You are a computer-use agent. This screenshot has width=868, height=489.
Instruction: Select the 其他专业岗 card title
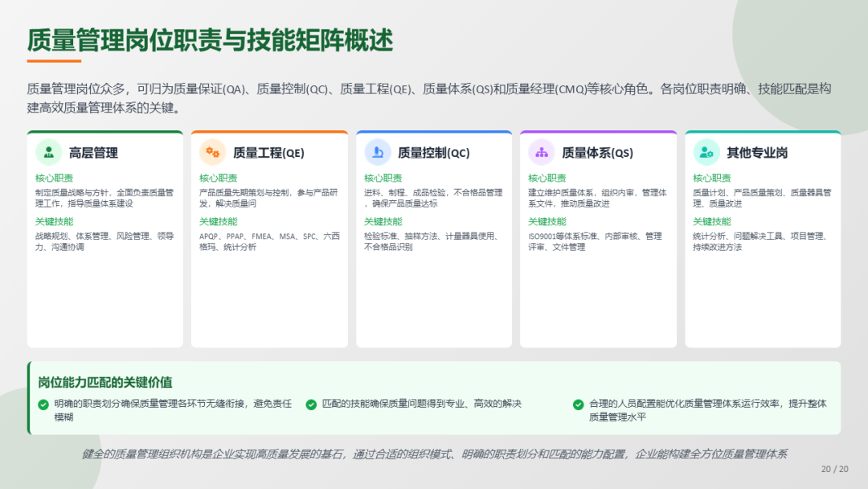click(x=757, y=153)
